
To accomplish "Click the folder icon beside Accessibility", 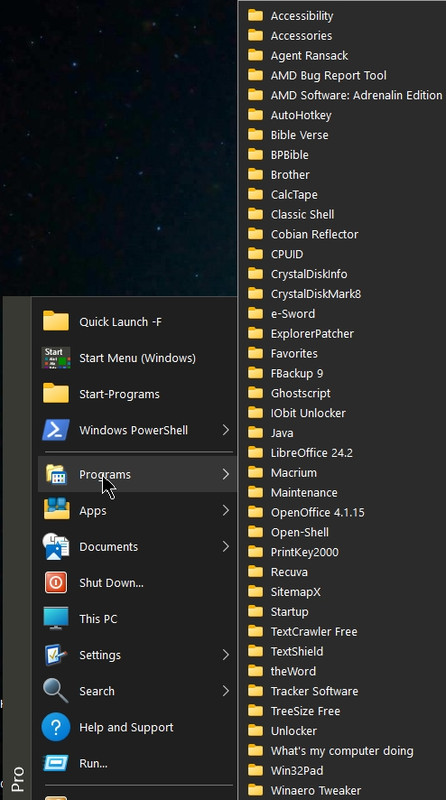I will [255, 15].
